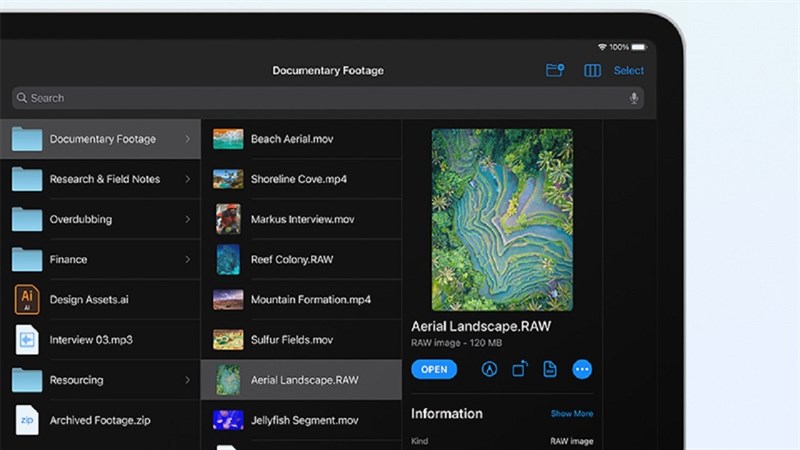Click the "RAW image - 120 MB" subtitle
This screenshot has height=450, width=800.
coord(457,343)
